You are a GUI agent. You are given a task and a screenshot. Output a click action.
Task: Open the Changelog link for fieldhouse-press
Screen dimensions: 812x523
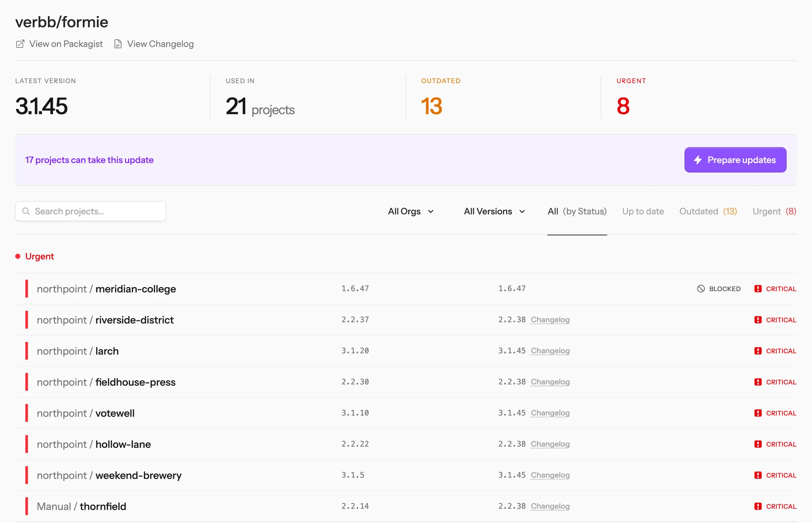pyautogui.click(x=550, y=382)
